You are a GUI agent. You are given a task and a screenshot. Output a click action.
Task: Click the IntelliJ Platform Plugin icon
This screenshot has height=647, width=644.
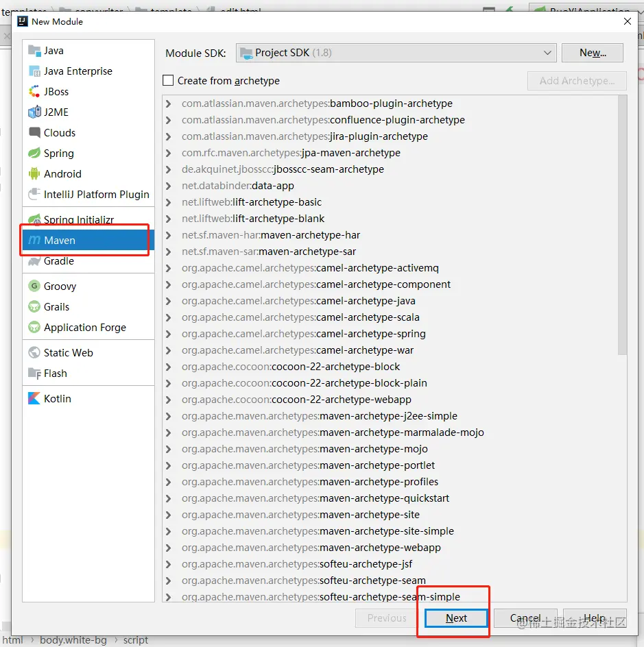[34, 194]
